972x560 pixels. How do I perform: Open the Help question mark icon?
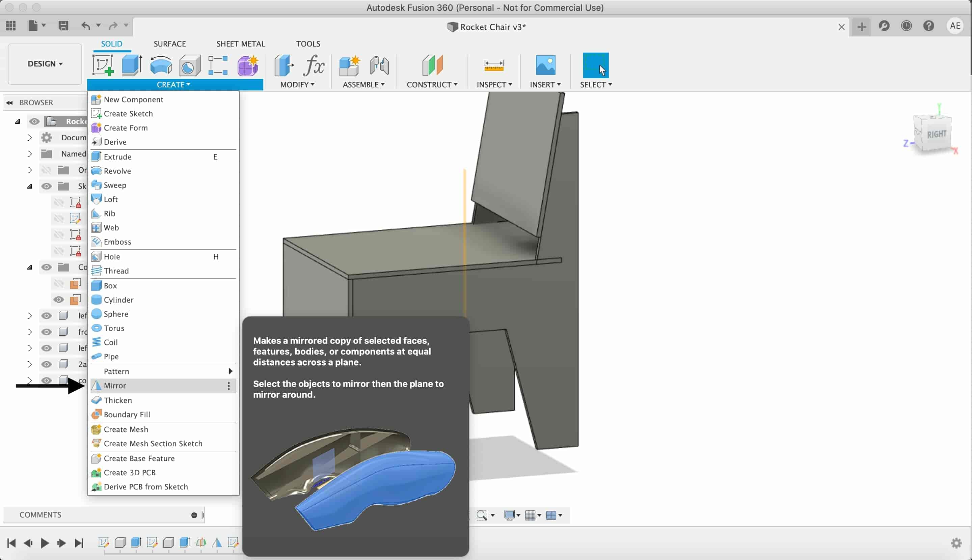[x=928, y=26]
